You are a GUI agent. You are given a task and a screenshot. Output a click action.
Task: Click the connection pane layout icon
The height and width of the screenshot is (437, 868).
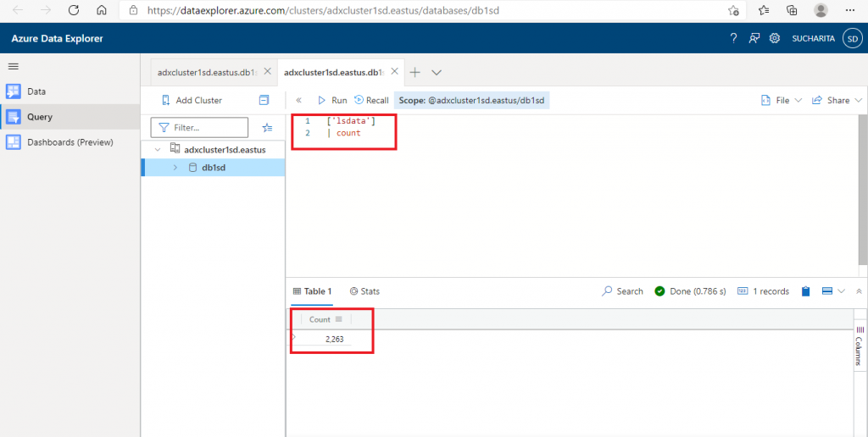click(x=264, y=100)
